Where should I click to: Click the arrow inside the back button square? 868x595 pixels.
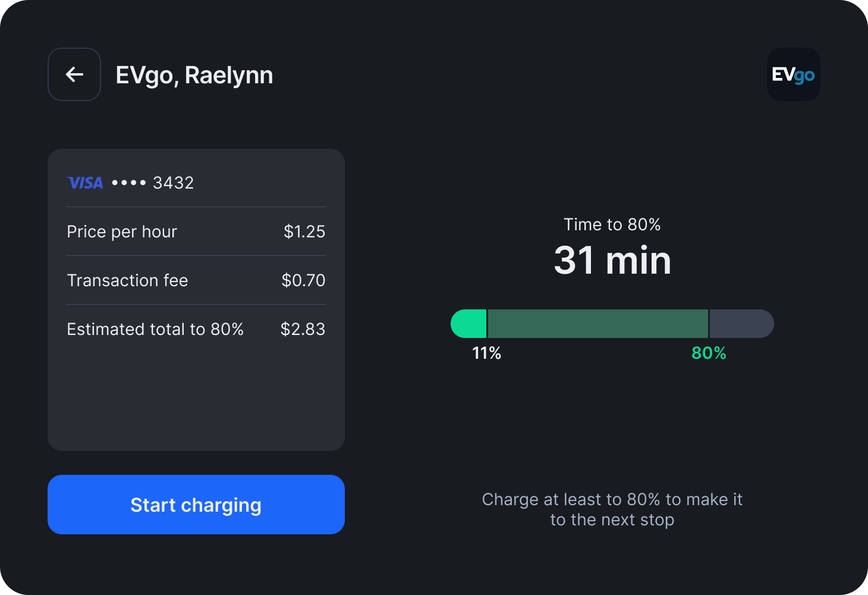coord(74,74)
